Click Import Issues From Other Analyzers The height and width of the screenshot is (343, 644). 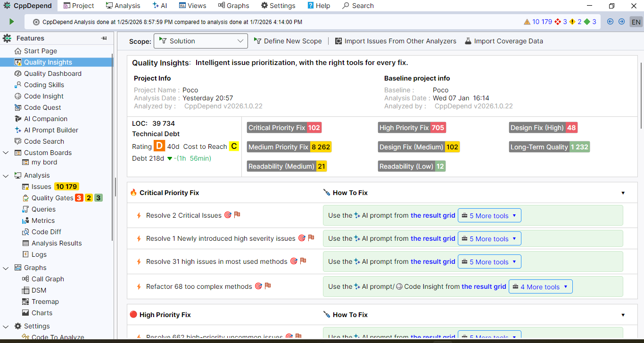point(396,41)
